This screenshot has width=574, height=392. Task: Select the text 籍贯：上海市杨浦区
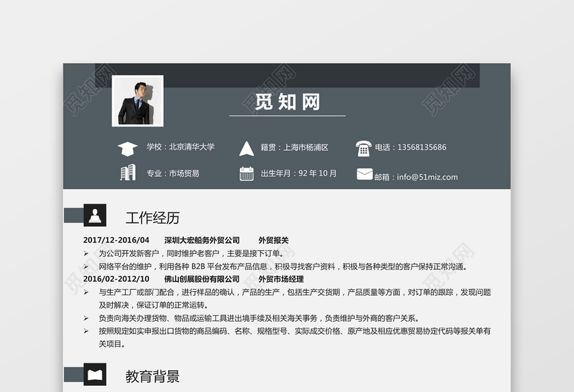pos(295,147)
